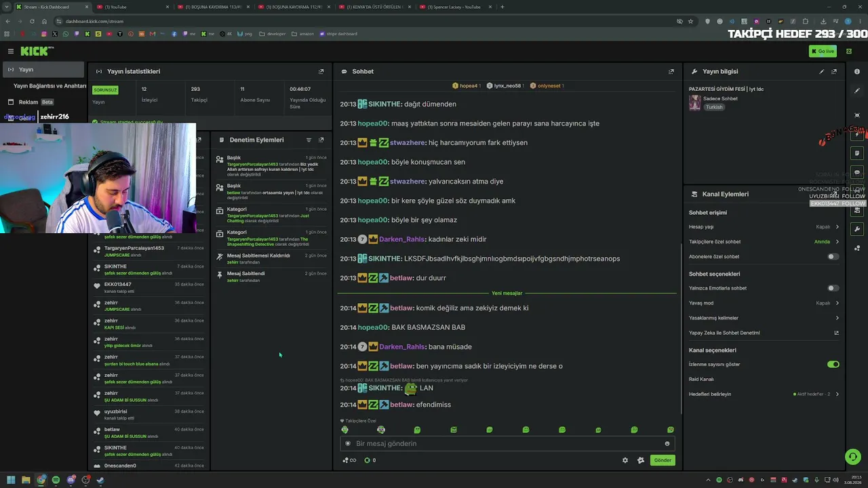Image resolution: width=868 pixels, height=488 pixels.
Task: Click the hopea4 top gifter badge
Action: [x=467, y=86]
